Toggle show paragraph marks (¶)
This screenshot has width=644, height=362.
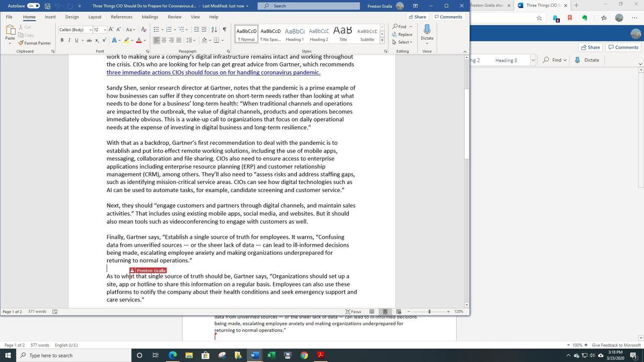(x=224, y=29)
